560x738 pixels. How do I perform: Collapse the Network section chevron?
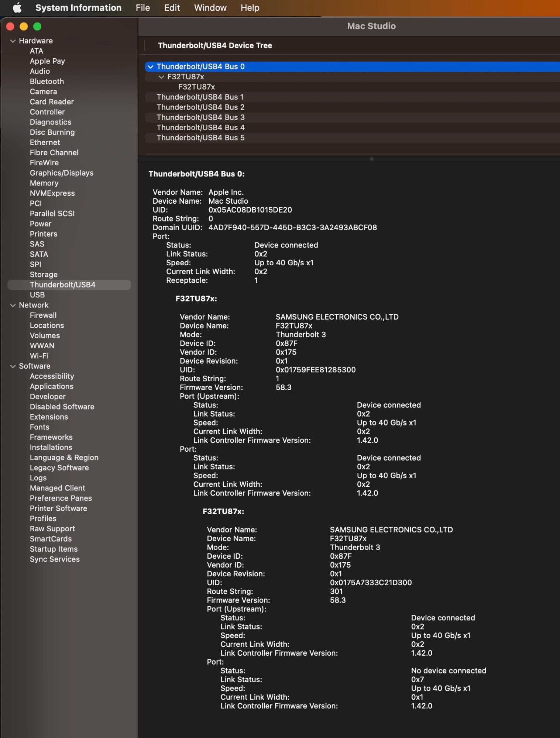[x=13, y=305]
